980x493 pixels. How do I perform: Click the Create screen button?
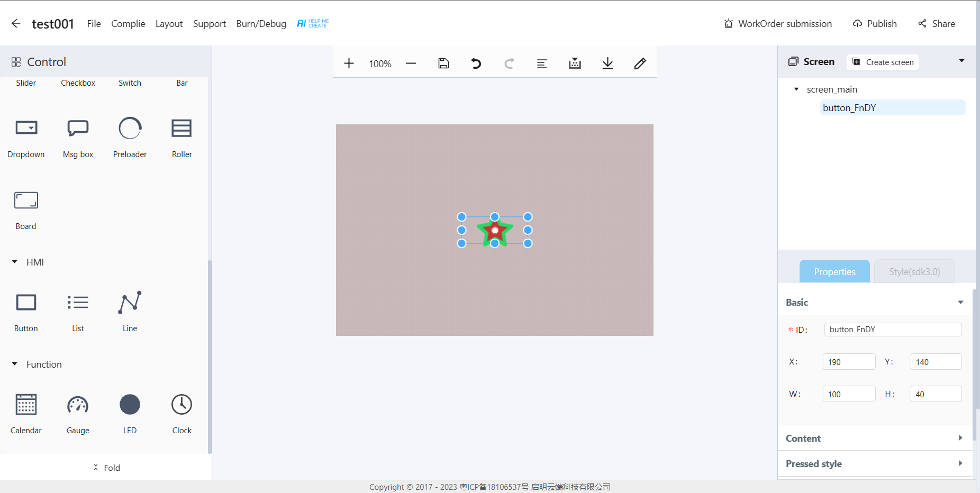[x=883, y=62]
